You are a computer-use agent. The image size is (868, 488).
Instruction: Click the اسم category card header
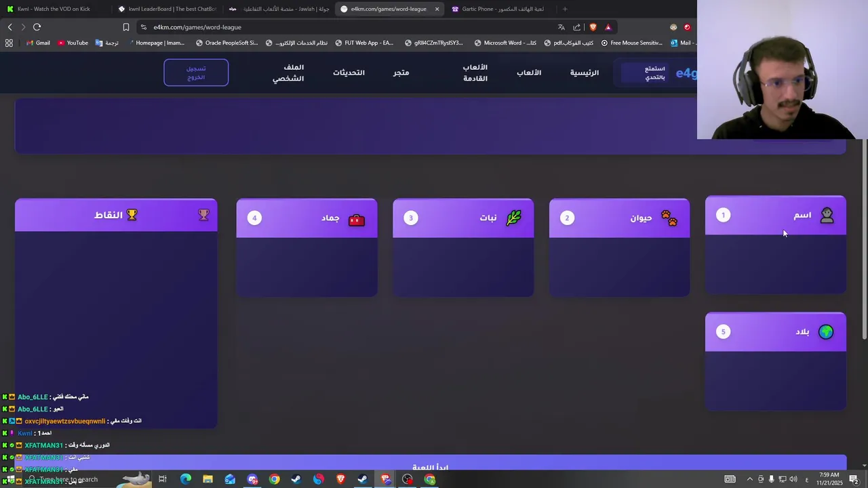point(776,216)
